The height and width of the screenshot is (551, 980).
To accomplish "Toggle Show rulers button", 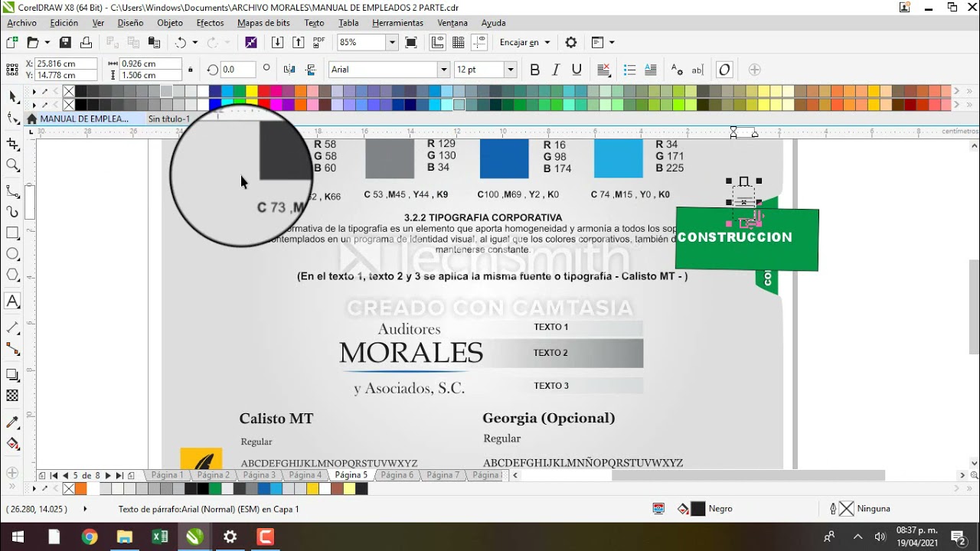I will click(x=438, y=42).
